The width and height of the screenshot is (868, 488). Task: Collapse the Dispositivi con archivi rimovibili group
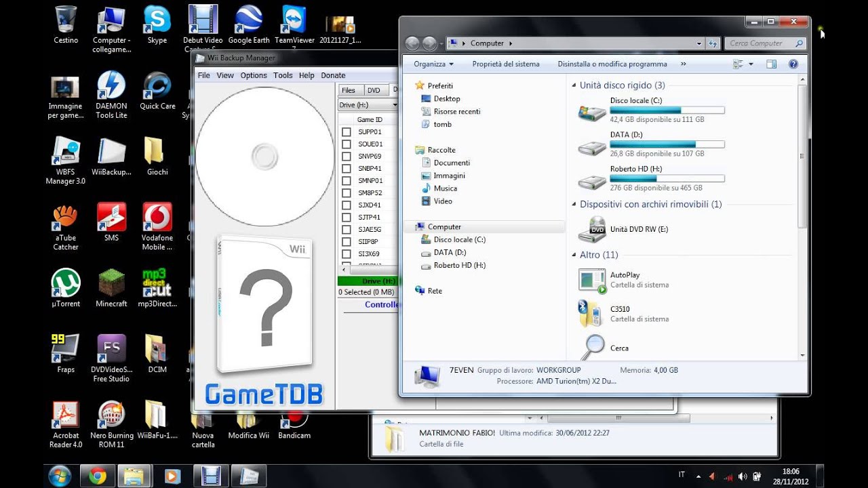coord(574,204)
